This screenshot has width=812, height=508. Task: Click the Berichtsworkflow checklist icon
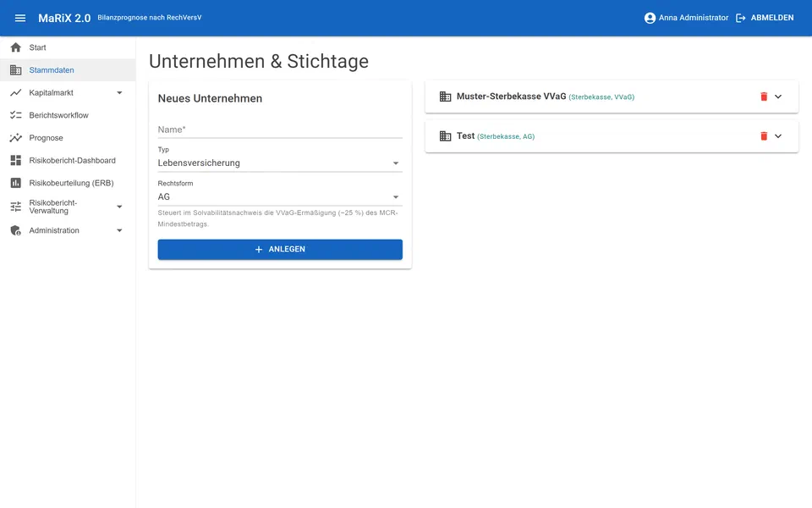tap(16, 115)
